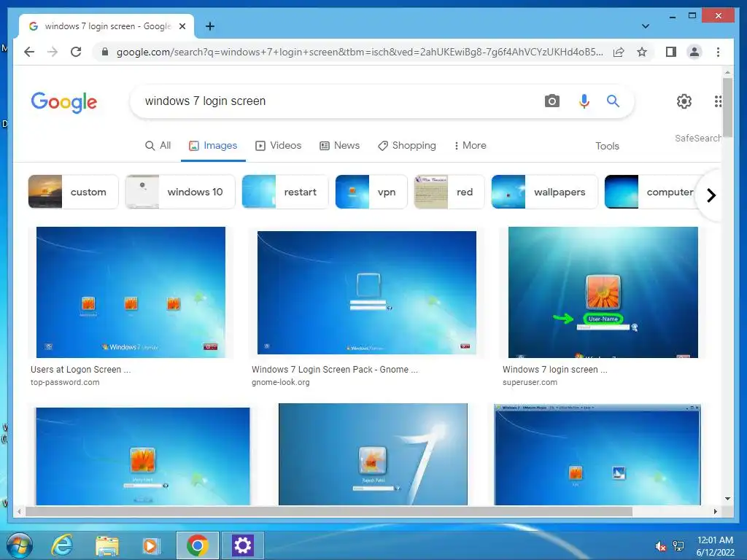
Task: Click the horizontal scroll right arrow
Action: point(715,511)
